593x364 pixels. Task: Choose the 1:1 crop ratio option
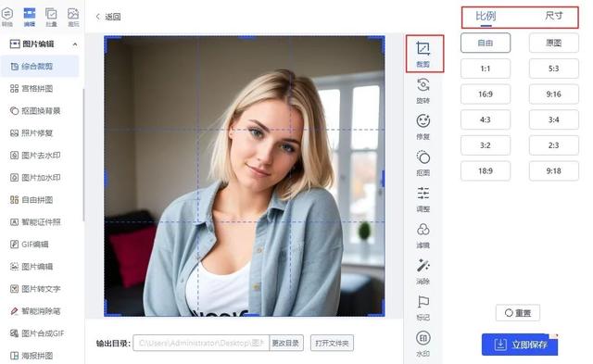pos(486,69)
